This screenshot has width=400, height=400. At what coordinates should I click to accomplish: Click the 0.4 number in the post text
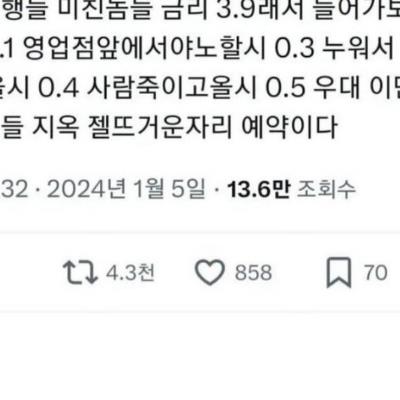pyautogui.click(x=59, y=89)
